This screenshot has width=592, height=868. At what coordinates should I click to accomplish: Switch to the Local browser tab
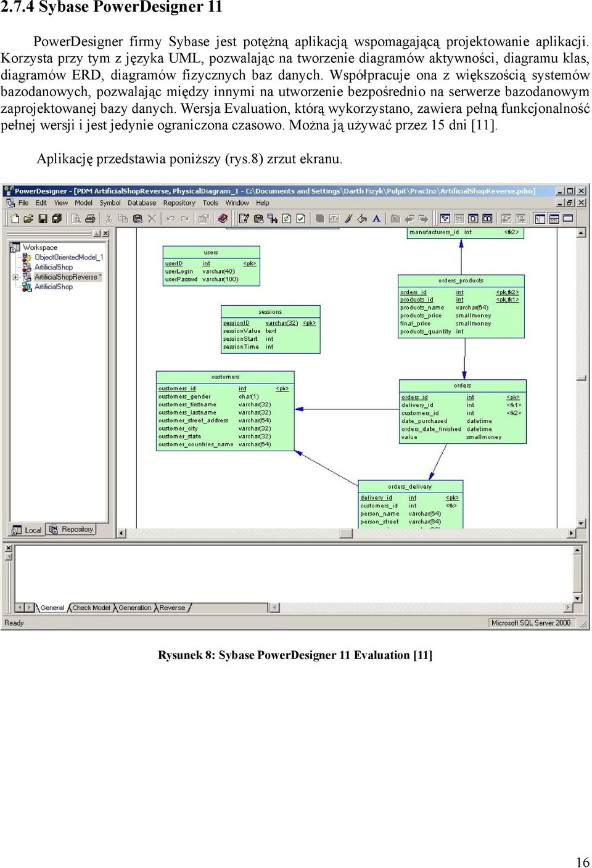(x=27, y=530)
